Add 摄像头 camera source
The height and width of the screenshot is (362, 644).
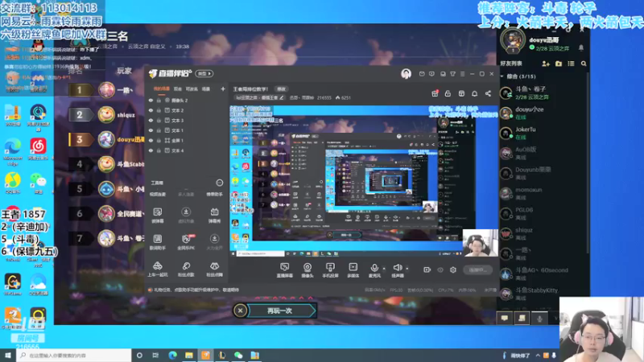(308, 270)
